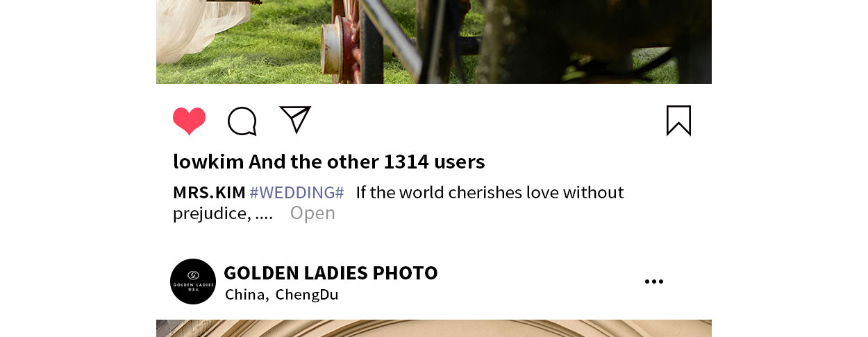This screenshot has width=868, height=337.
Task: Expand the caption with the Open link
Action: coord(312,213)
